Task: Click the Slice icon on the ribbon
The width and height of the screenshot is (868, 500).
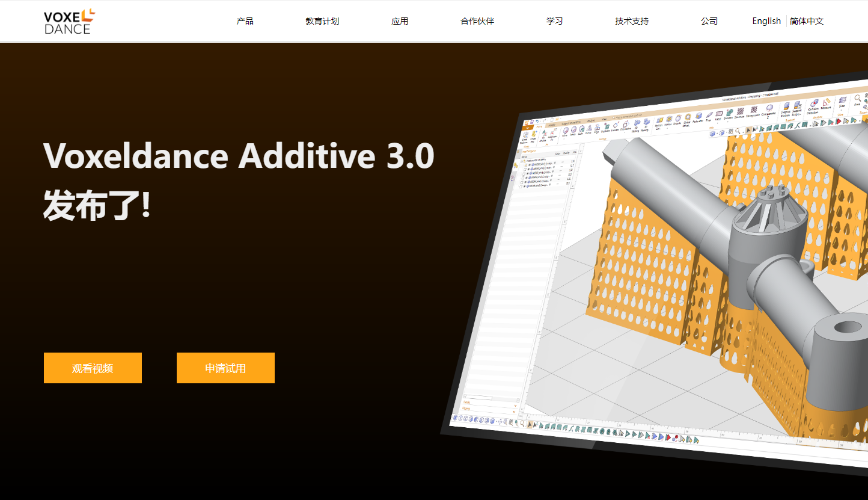Action: click(842, 101)
